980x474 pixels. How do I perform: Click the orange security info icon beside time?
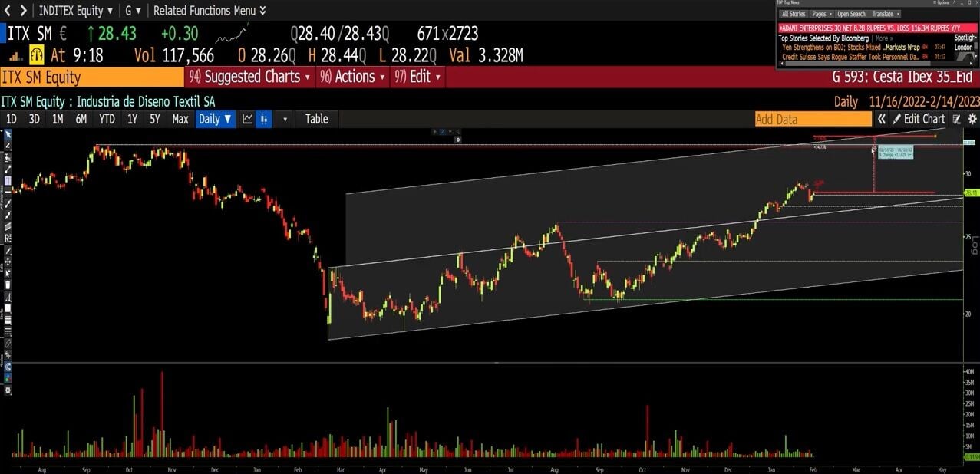click(x=37, y=55)
